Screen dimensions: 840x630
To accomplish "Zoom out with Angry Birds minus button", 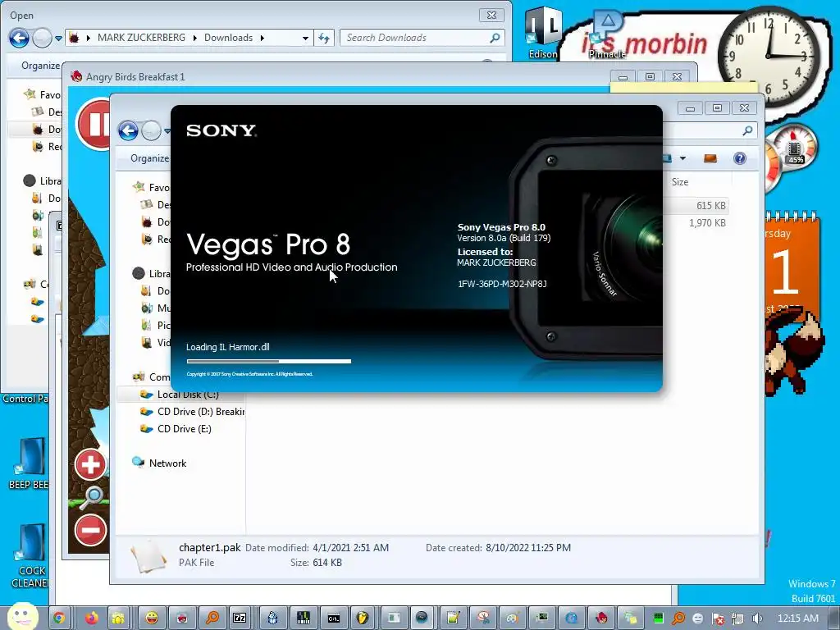I will click(90, 531).
